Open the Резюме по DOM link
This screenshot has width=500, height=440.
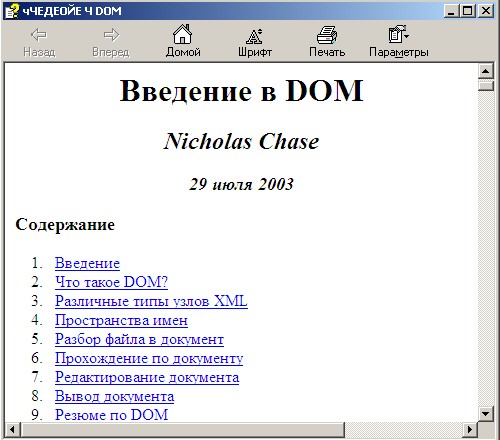pyautogui.click(x=111, y=415)
